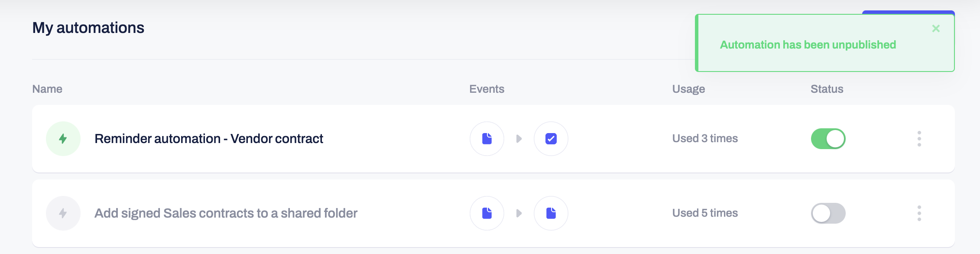The image size is (980, 254).
Task: Dismiss the unpublished notification with the X
Action: (x=936, y=29)
